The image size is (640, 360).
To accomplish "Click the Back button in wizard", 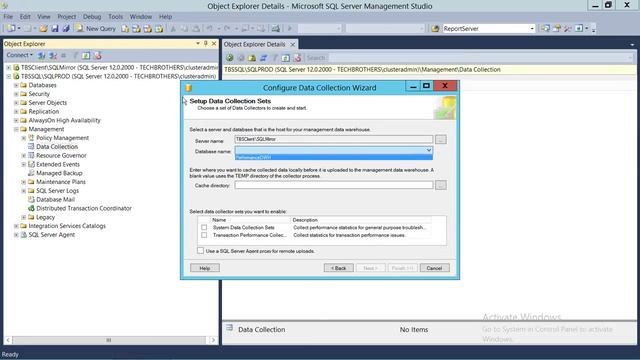I will (339, 268).
